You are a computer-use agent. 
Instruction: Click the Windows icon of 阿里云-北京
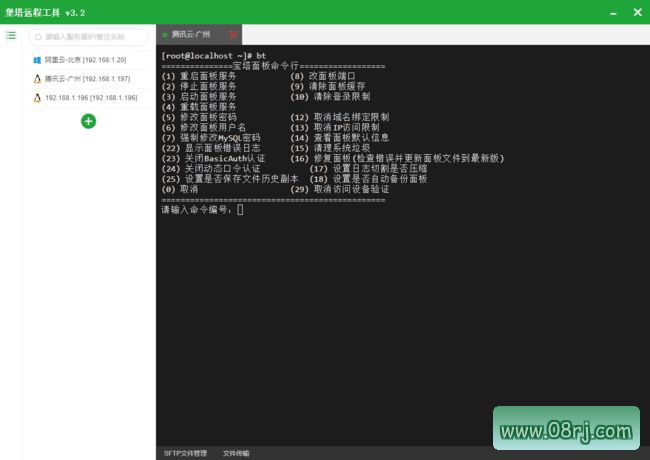pos(37,60)
